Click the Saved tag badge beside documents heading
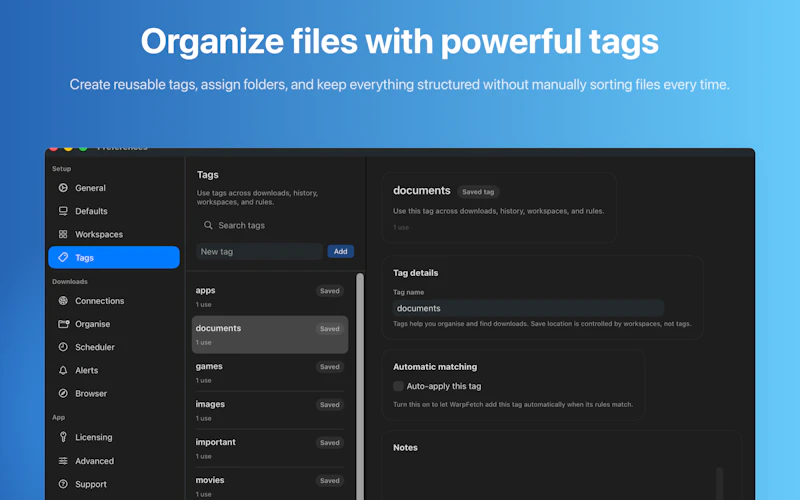The image size is (800, 500). [478, 192]
